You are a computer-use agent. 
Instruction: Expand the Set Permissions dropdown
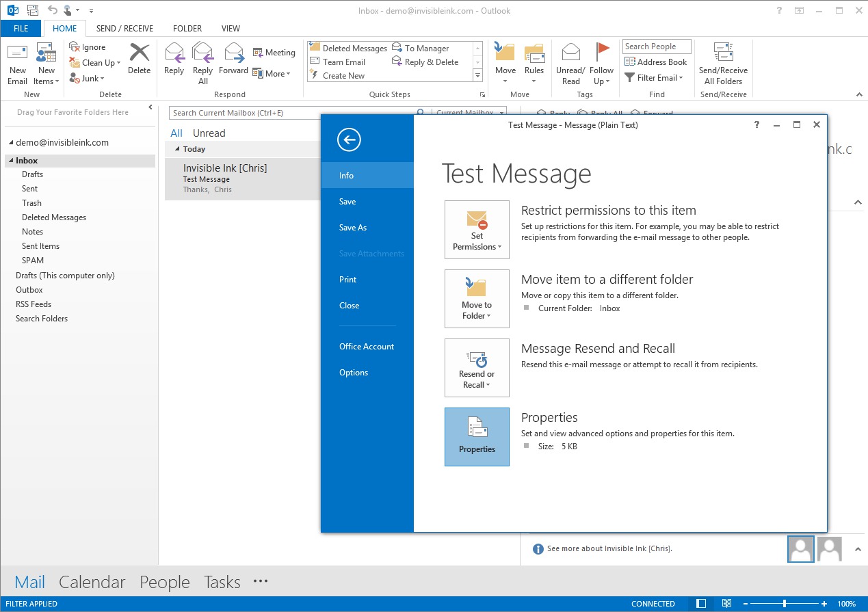click(477, 230)
